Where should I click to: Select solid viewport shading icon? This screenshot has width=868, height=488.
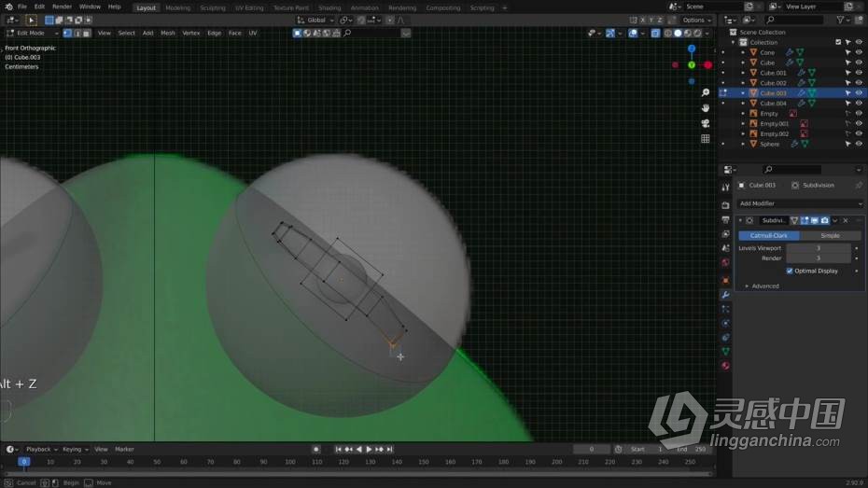pos(678,34)
